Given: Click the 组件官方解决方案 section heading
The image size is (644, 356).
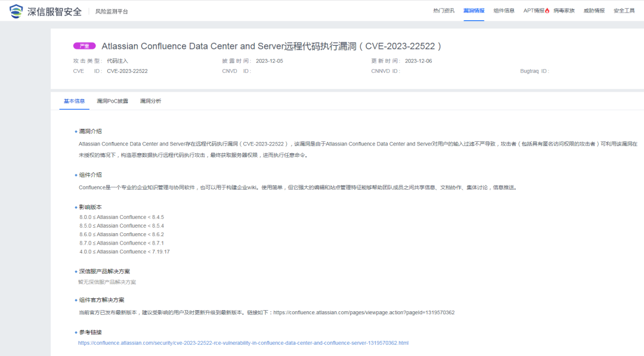Looking at the screenshot, I should click(x=101, y=300).
